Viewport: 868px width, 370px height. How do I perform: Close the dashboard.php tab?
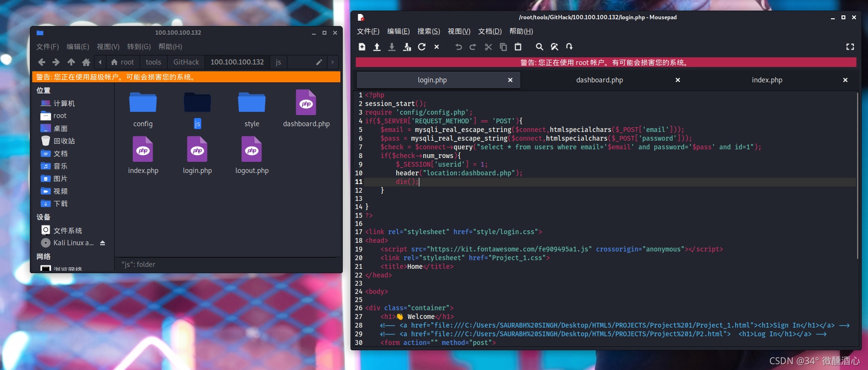pyautogui.click(x=678, y=80)
